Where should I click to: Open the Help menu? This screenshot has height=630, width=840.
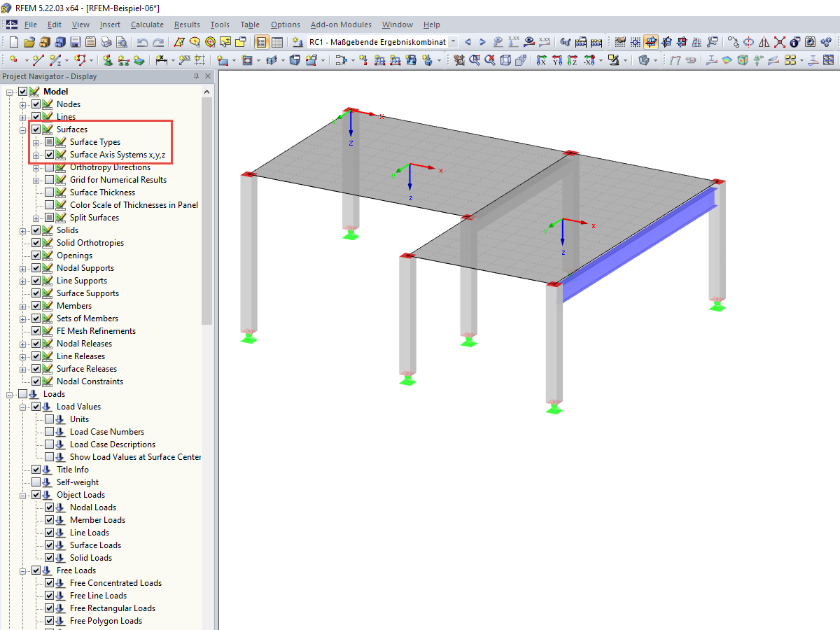(x=432, y=24)
